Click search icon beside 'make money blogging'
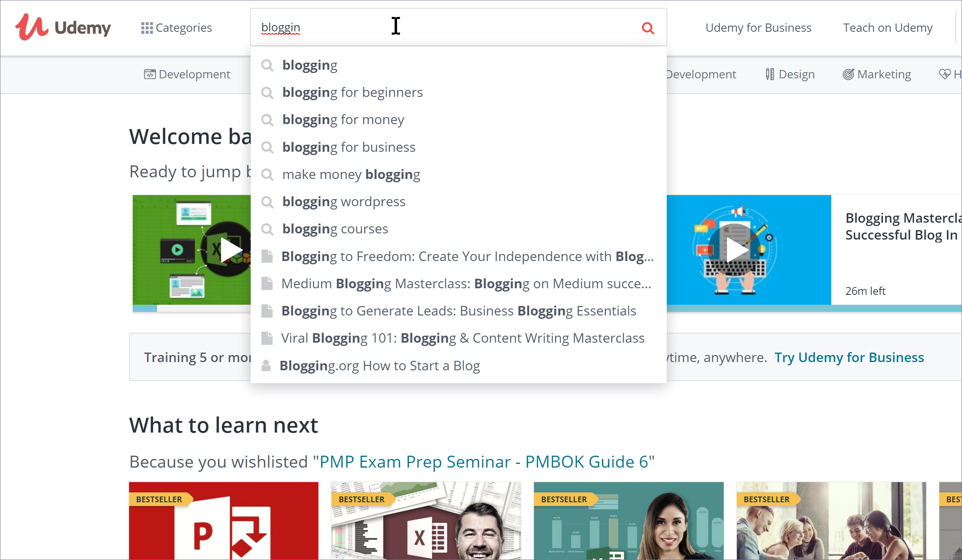This screenshot has height=560, width=962. click(x=267, y=174)
